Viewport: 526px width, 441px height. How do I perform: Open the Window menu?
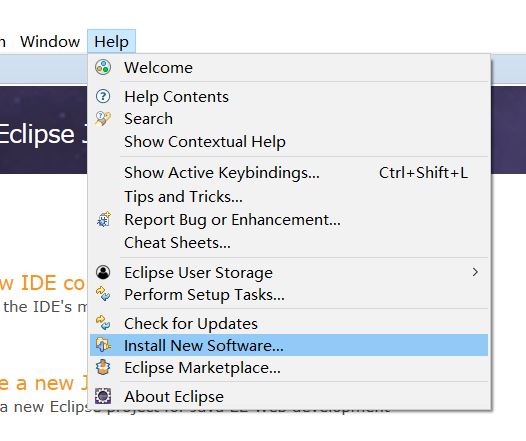click(50, 42)
